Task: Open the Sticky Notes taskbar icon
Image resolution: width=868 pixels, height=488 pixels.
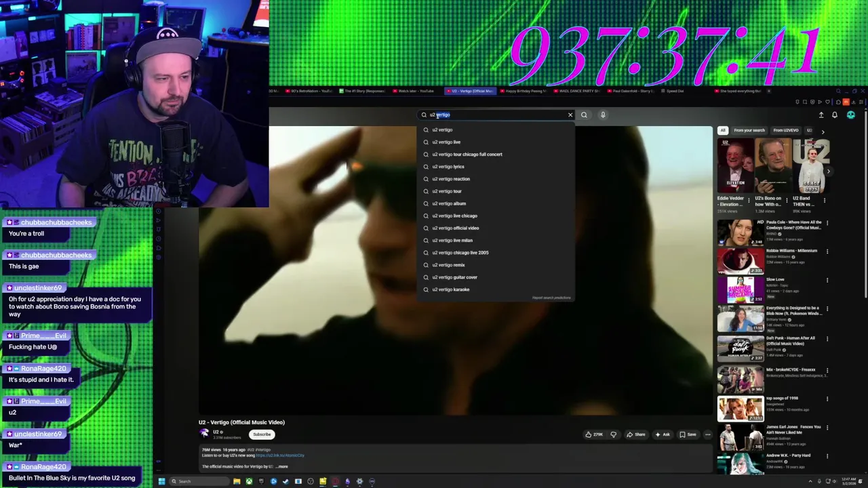Action: pos(323,481)
